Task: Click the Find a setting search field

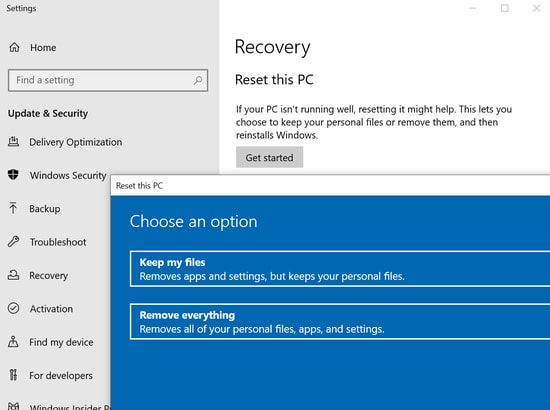Action: (x=108, y=80)
